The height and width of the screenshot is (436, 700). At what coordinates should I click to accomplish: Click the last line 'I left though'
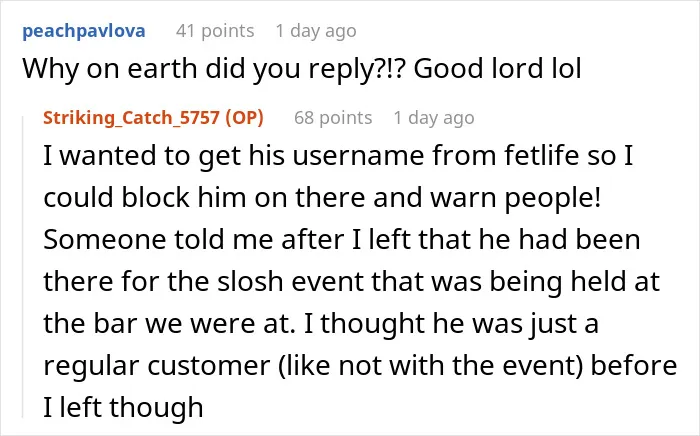tap(123, 407)
